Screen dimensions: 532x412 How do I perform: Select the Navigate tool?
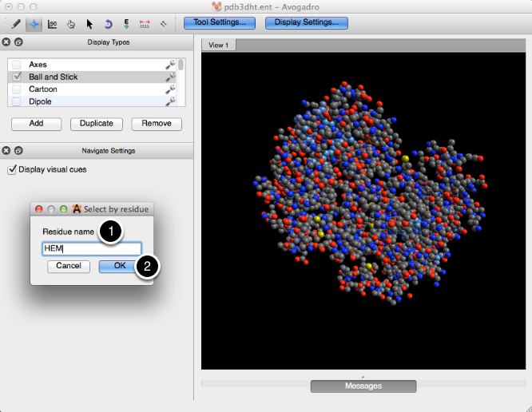coord(34,24)
